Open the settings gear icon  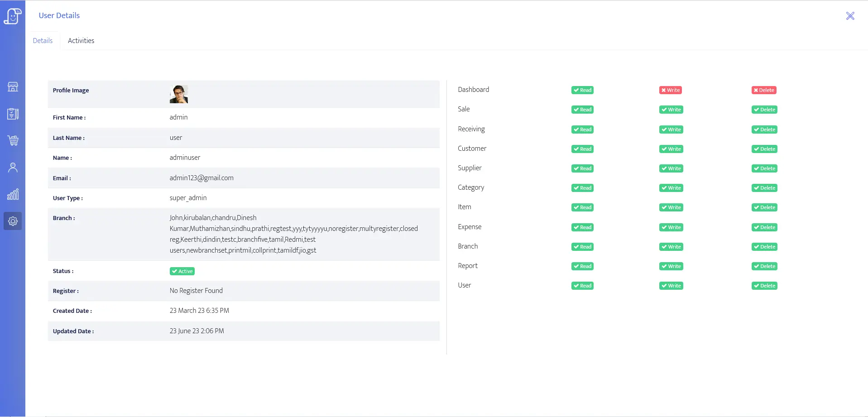13,221
